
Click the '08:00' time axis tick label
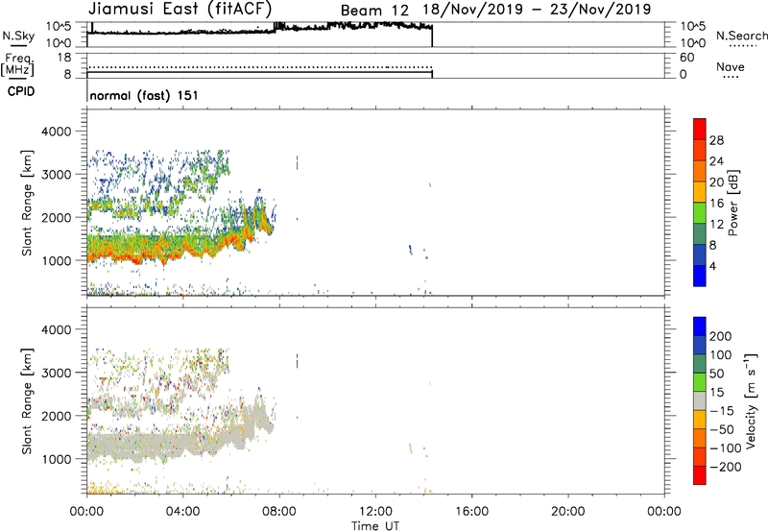point(279,512)
